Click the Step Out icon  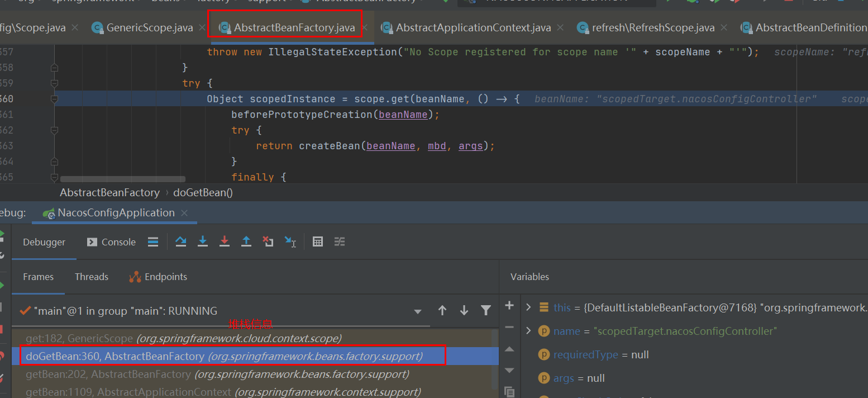coord(246,241)
